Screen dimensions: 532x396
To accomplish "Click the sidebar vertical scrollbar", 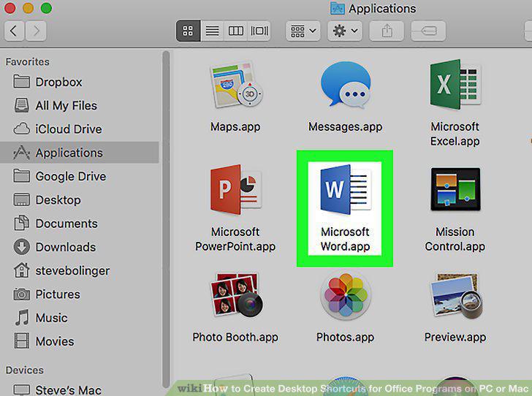I will (166, 219).
